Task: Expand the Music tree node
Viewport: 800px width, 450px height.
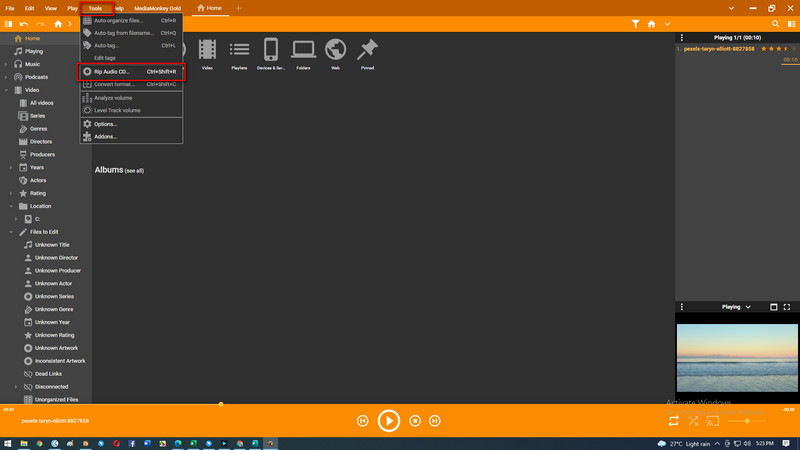Action: (6, 64)
